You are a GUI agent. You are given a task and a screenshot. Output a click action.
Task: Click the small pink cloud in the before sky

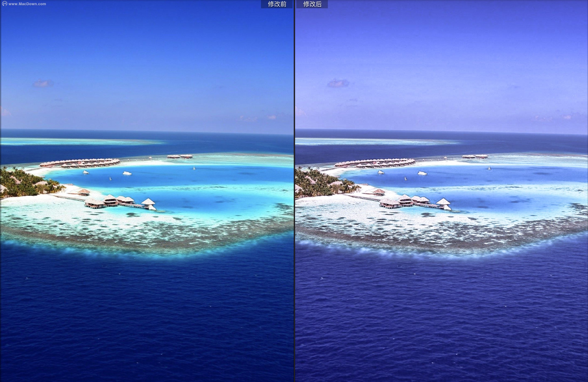(43, 83)
